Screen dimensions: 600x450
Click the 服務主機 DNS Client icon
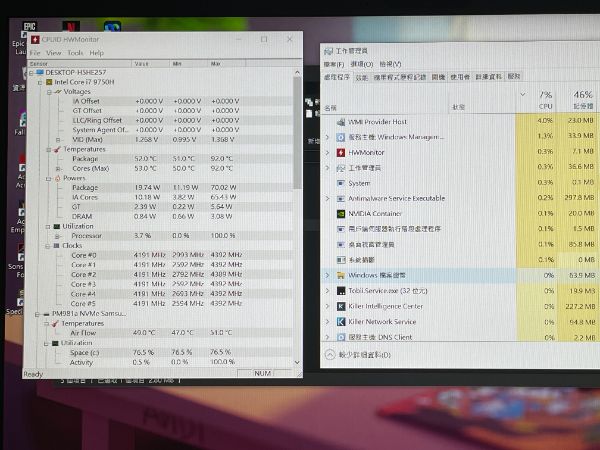(341, 337)
